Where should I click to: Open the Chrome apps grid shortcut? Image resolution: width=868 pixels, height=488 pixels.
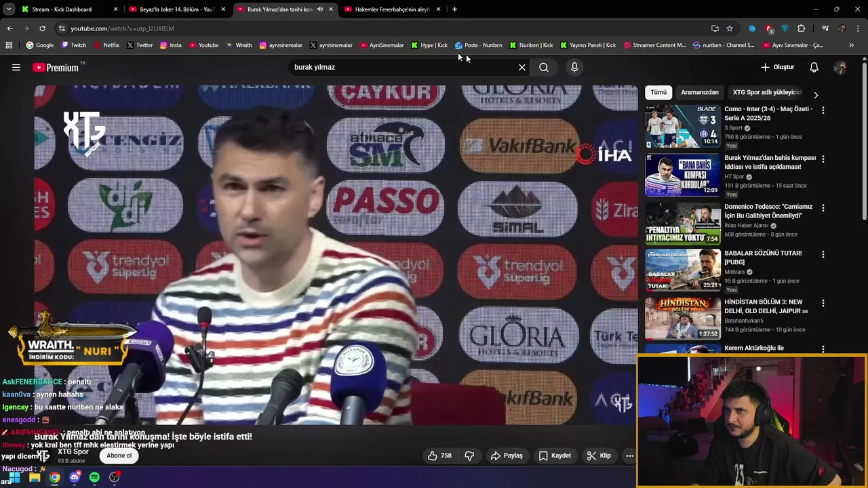point(9,45)
